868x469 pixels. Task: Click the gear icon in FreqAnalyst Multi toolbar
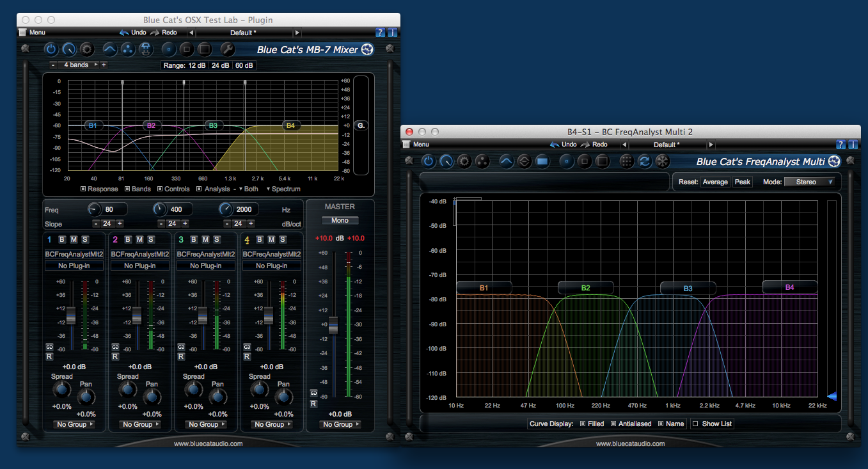464,161
